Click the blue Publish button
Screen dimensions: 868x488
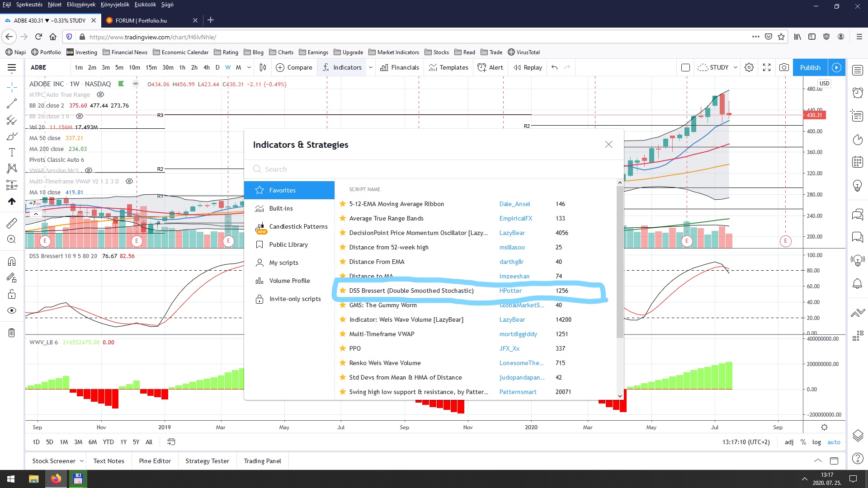[x=810, y=67]
